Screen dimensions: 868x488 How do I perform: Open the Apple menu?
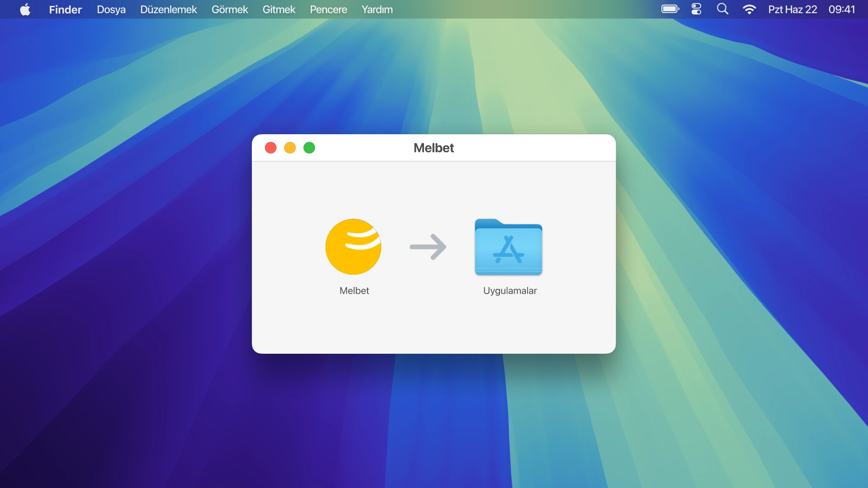25,9
